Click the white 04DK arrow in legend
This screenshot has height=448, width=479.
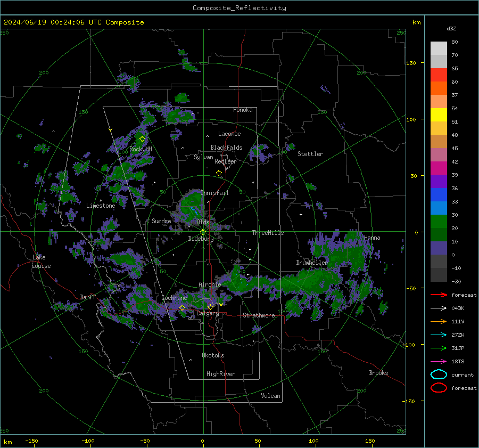[x=439, y=308]
